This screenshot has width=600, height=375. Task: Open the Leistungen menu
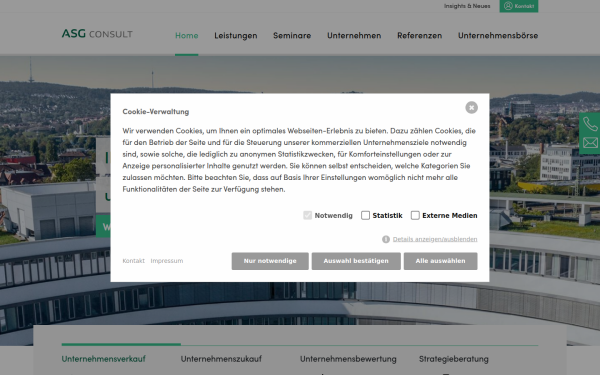coord(236,36)
